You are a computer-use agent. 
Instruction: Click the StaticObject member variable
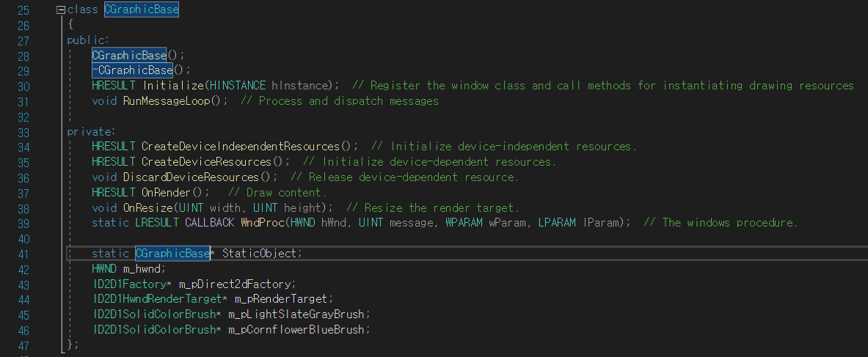click(x=259, y=254)
